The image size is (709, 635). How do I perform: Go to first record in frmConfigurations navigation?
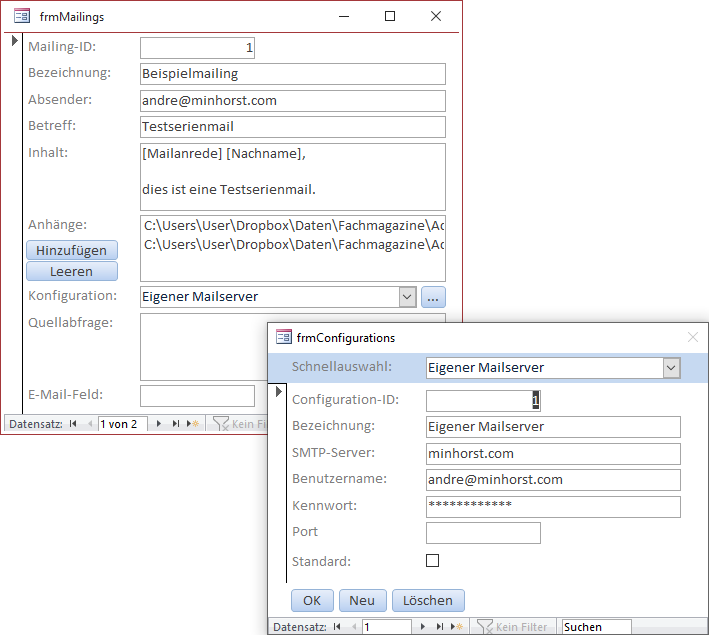(x=337, y=626)
